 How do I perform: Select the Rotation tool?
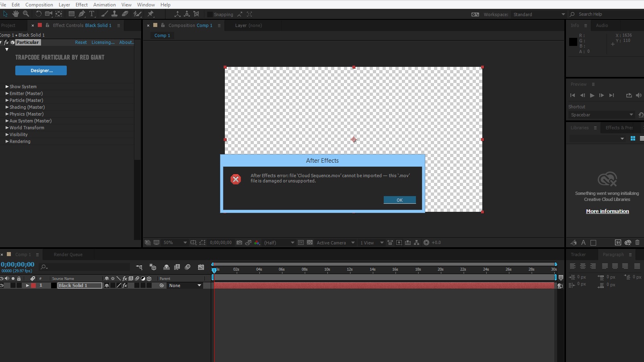39,14
